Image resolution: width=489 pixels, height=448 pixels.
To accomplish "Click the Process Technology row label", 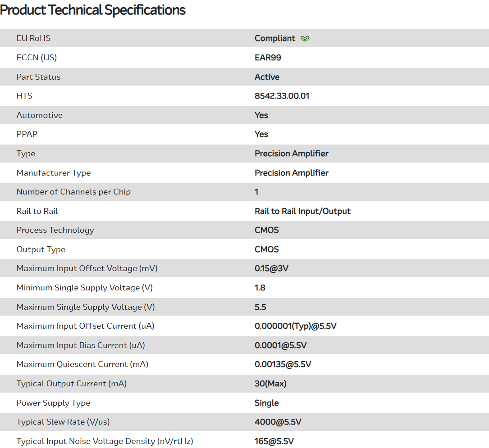I will [x=55, y=230].
